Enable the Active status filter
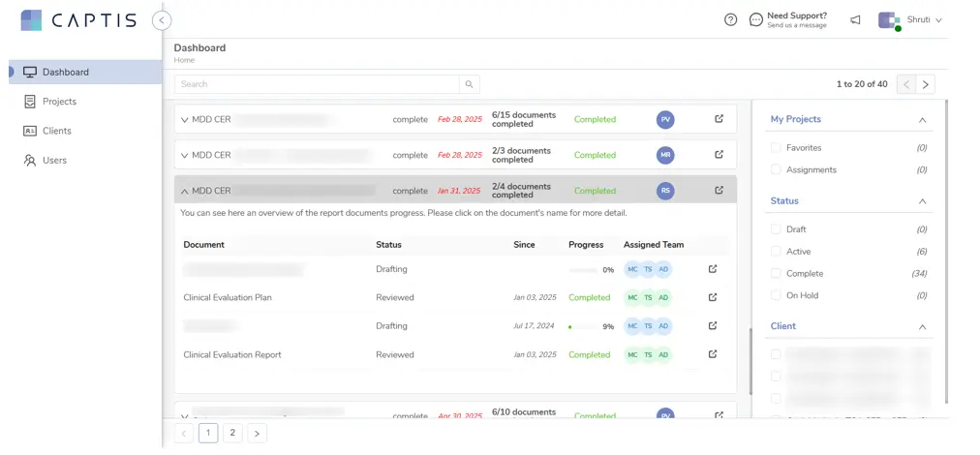980x455 pixels. point(775,252)
